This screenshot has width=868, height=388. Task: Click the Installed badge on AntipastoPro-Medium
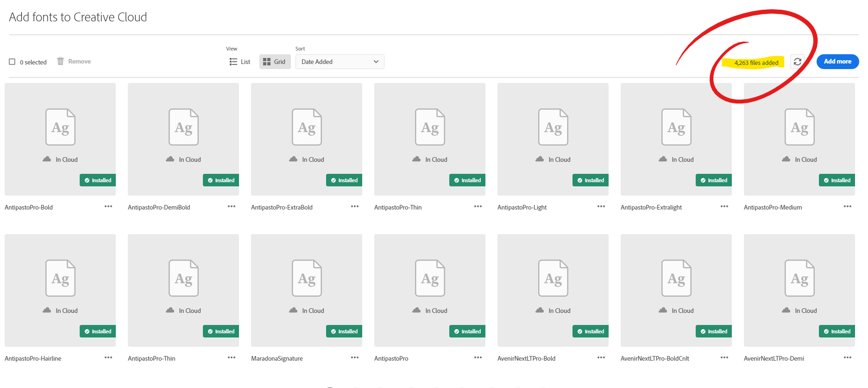coord(837,180)
